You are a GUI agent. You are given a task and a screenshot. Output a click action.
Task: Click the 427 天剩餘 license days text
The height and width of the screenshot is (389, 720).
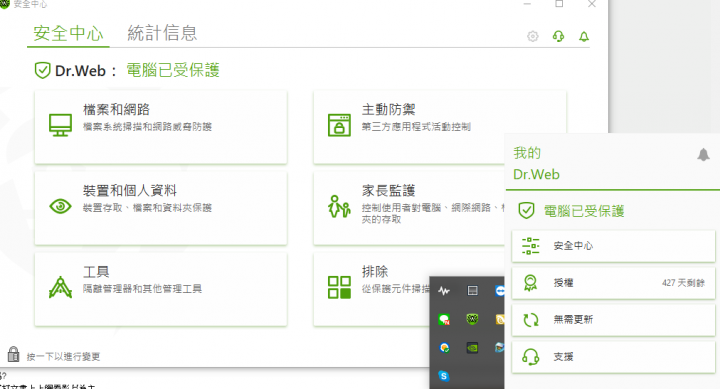coord(683,283)
